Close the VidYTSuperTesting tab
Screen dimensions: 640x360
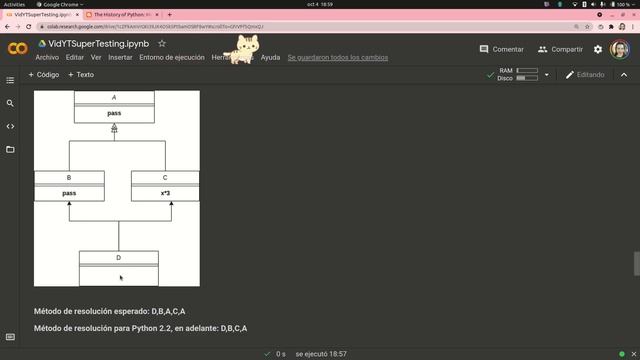[77, 15]
